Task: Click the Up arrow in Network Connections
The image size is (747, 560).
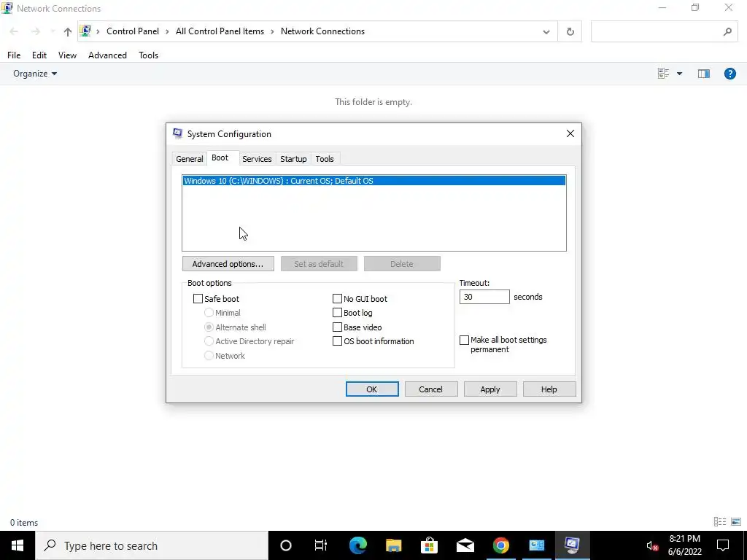Action: (x=68, y=32)
